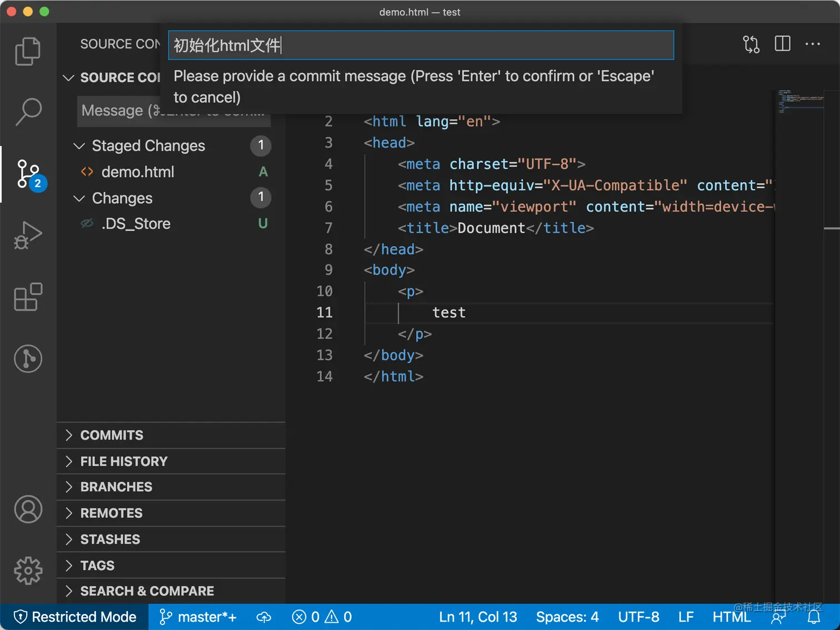Viewport: 840px width, 630px height.
Task: Click the Source Control Message input box
Action: click(x=174, y=111)
